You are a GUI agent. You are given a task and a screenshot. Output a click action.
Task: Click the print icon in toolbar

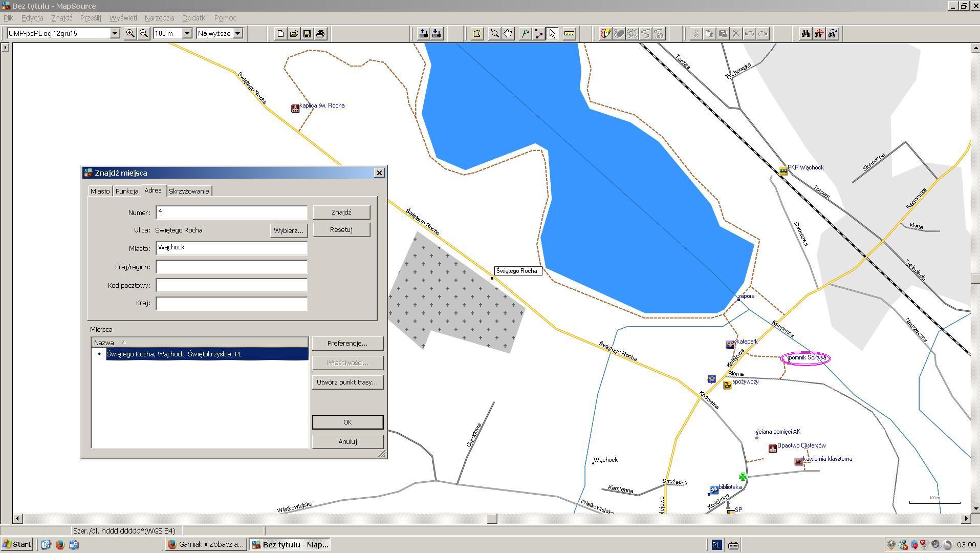tap(320, 34)
